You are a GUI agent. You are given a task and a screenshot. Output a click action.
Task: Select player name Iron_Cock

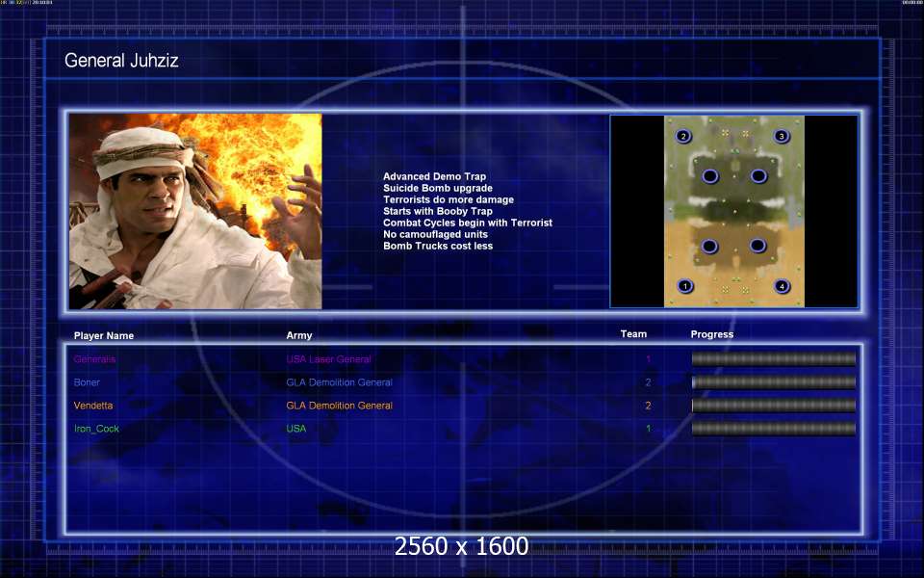coord(96,429)
